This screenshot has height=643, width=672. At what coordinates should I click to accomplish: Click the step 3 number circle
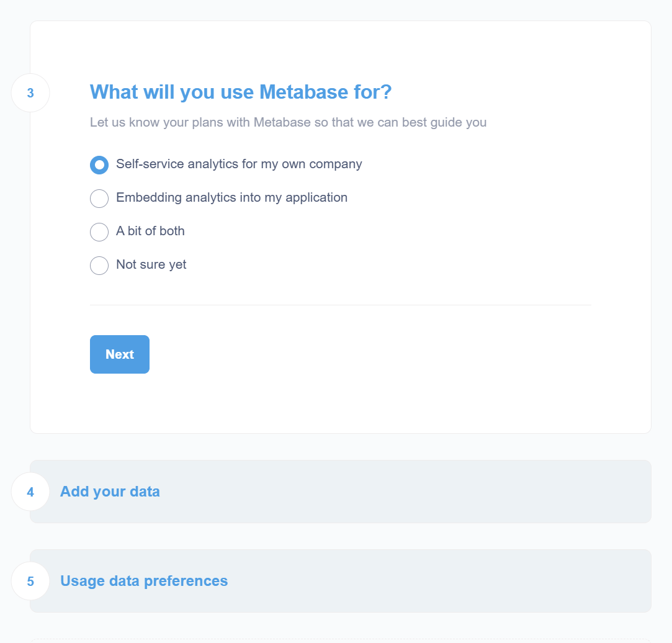(x=30, y=92)
